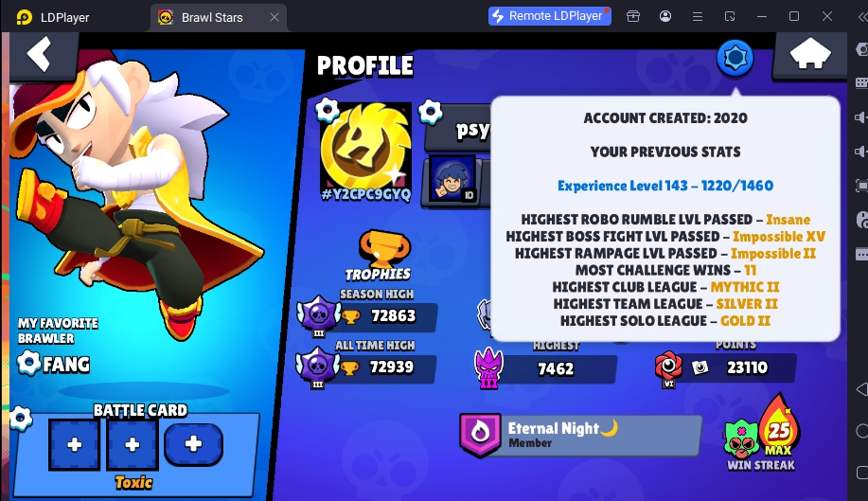This screenshot has width=868, height=501.
Task: Return to home via house icon
Action: tap(809, 55)
